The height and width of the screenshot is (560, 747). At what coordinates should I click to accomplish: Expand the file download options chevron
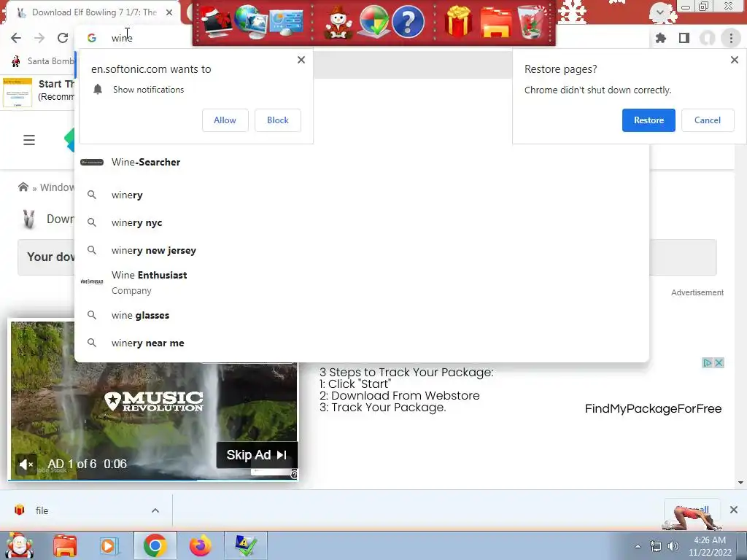click(155, 510)
